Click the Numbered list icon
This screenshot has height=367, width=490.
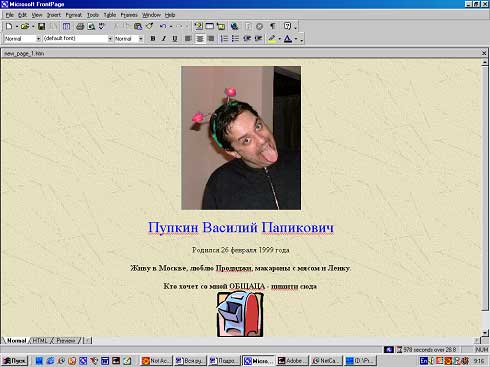(x=224, y=39)
